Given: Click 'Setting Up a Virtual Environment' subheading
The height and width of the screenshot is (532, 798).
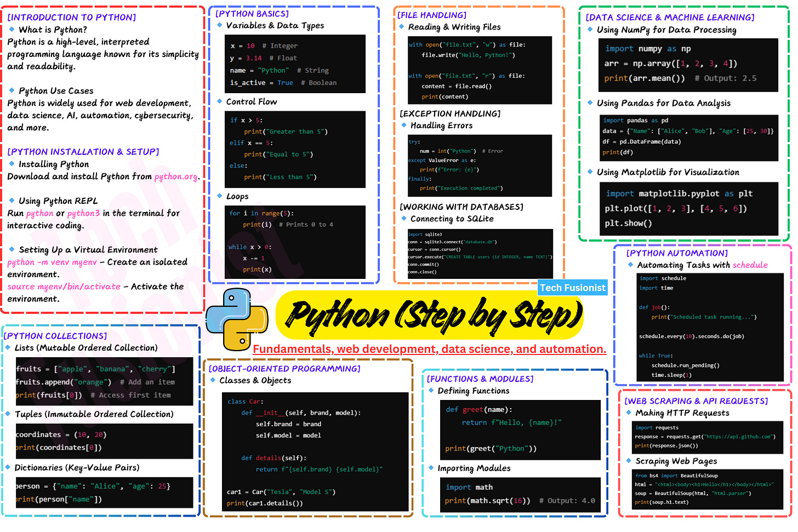Looking at the screenshot, I should tap(88, 250).
